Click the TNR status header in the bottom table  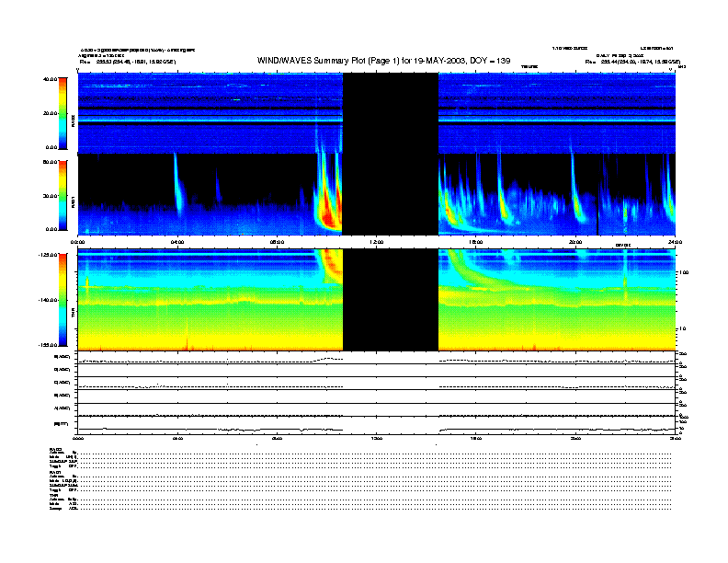click(53, 496)
